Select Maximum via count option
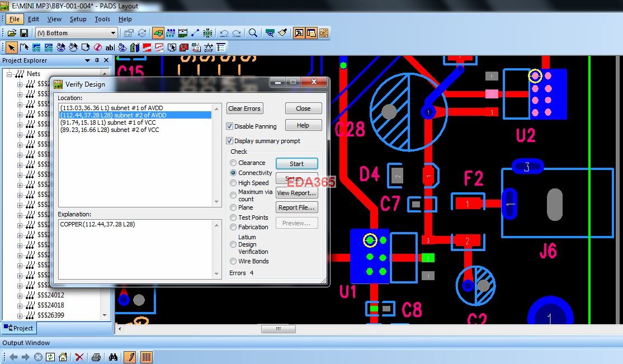623x364 pixels. 233,195
